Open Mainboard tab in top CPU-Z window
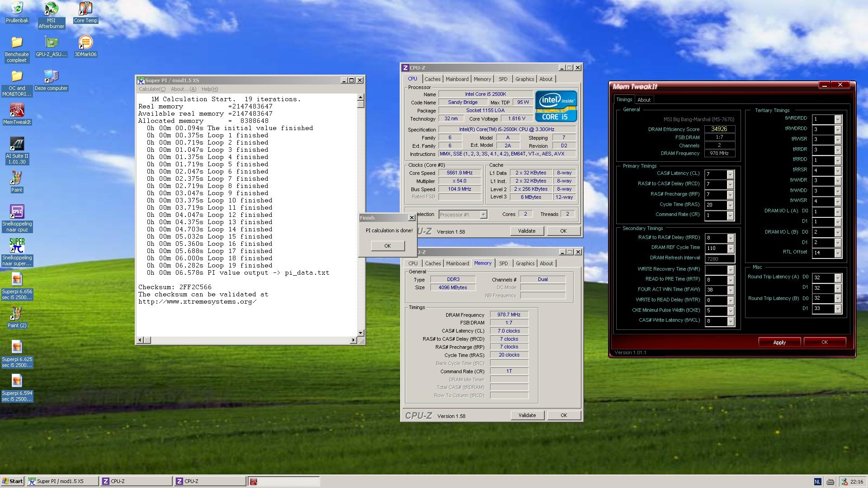The image size is (868, 488). coord(457,79)
